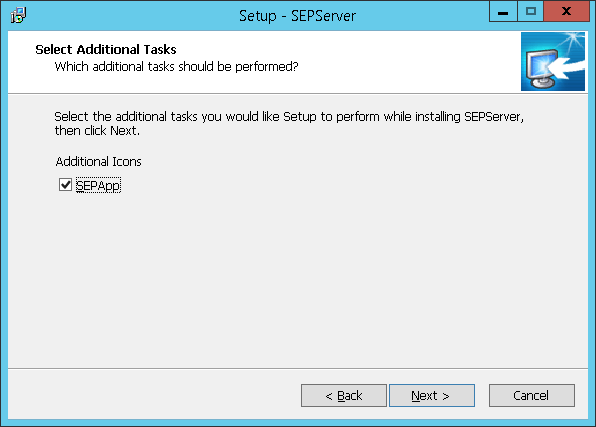
Task: Click the "Select Additional Tasks" heading
Action: 106,49
